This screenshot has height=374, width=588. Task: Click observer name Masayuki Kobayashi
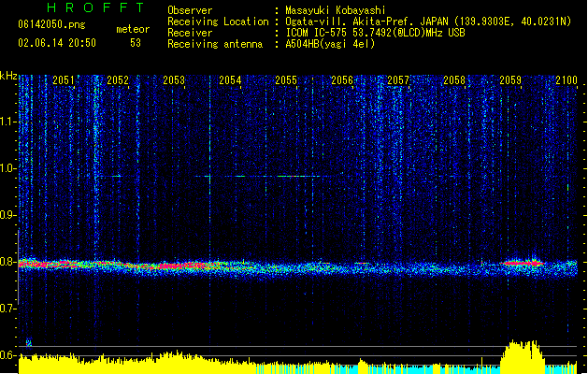pos(336,10)
